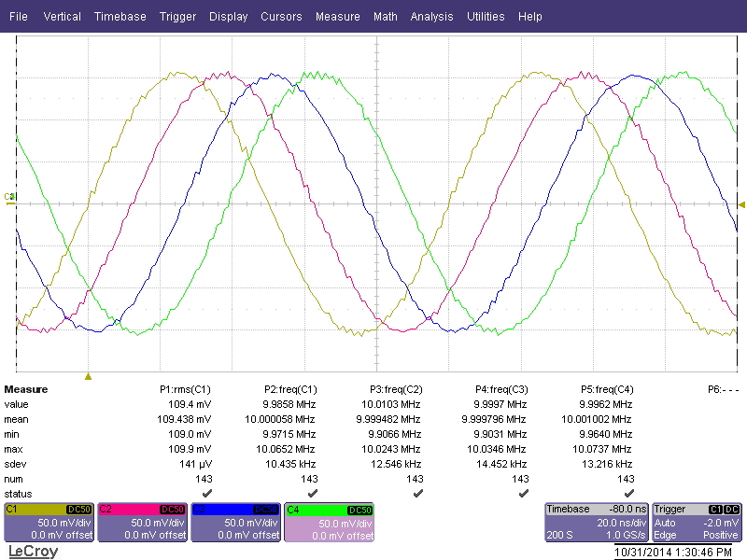Click the 109.4 mV rms value
Image resolution: width=747 pixels, height=560 pixels.
pyautogui.click(x=190, y=404)
